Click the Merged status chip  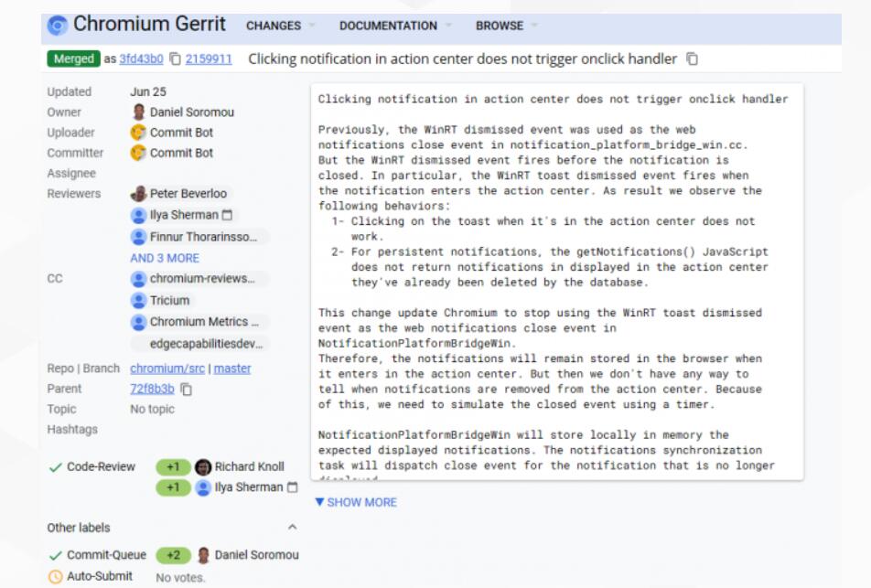click(74, 59)
